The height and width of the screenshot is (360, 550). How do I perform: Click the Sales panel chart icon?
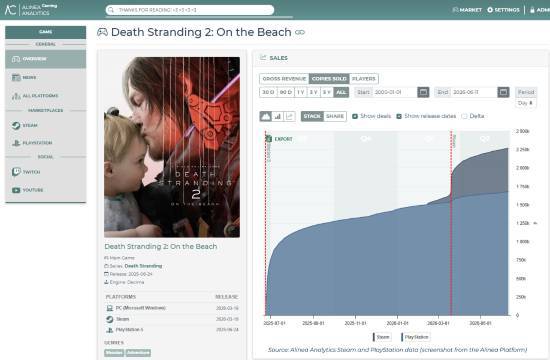263,58
